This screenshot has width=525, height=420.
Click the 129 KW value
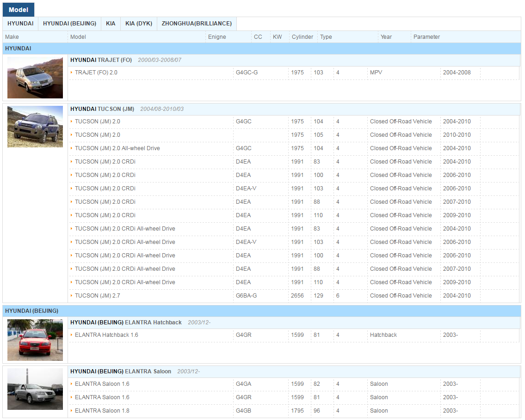(318, 296)
